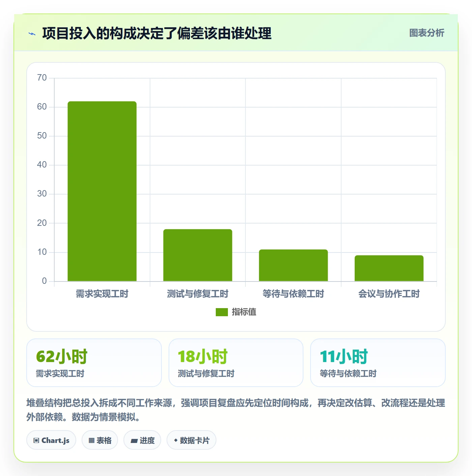Select the 会议与协作工时 bar in chart
The height and width of the screenshot is (476, 472).
click(x=389, y=268)
